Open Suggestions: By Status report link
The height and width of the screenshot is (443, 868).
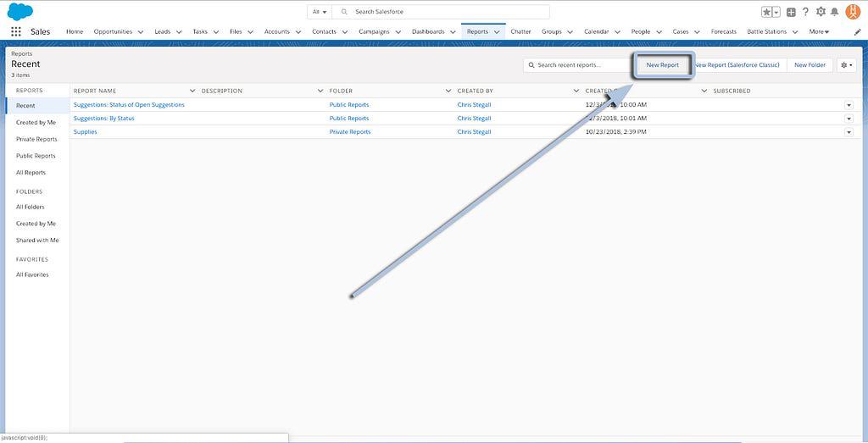coord(103,119)
